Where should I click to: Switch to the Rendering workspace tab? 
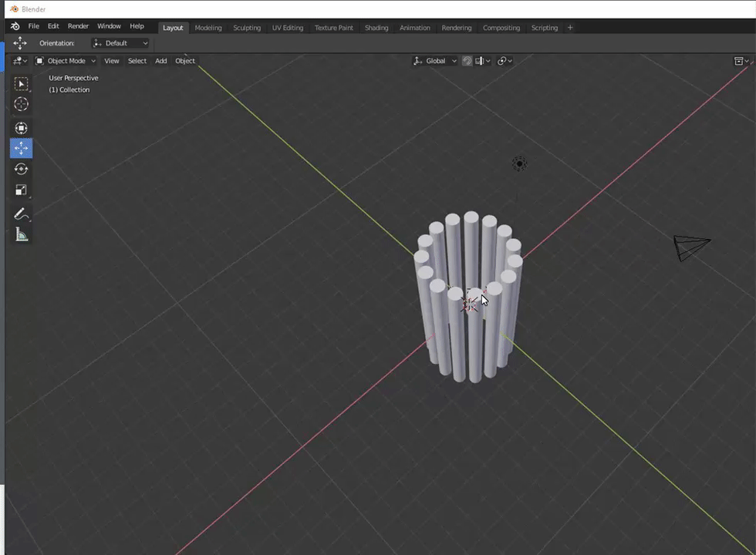457,28
